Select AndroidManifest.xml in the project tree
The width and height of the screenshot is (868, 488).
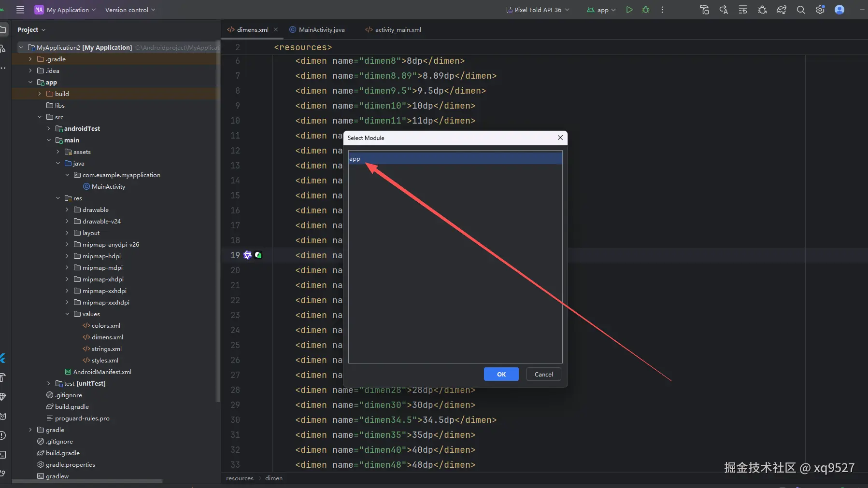tap(98, 372)
